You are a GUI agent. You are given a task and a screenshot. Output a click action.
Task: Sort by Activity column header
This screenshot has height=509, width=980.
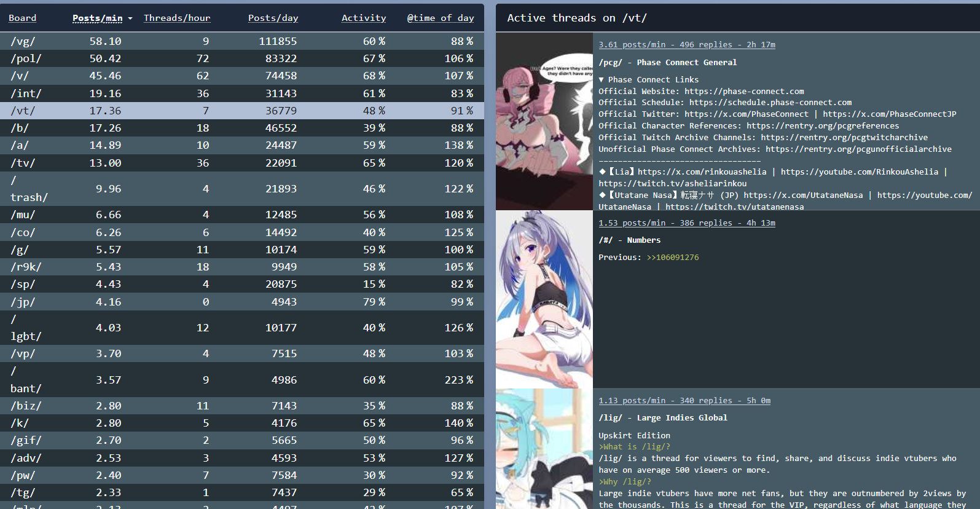(x=364, y=18)
